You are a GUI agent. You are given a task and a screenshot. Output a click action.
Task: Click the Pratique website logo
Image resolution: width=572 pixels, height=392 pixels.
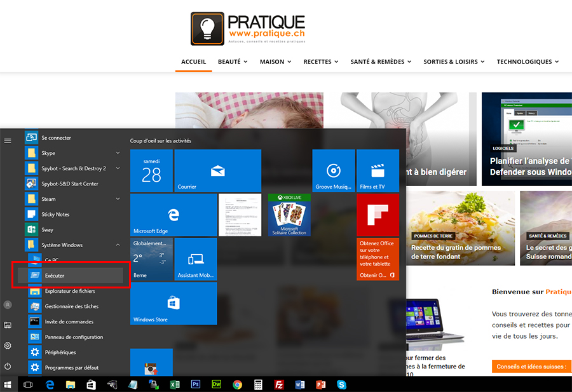point(248,29)
